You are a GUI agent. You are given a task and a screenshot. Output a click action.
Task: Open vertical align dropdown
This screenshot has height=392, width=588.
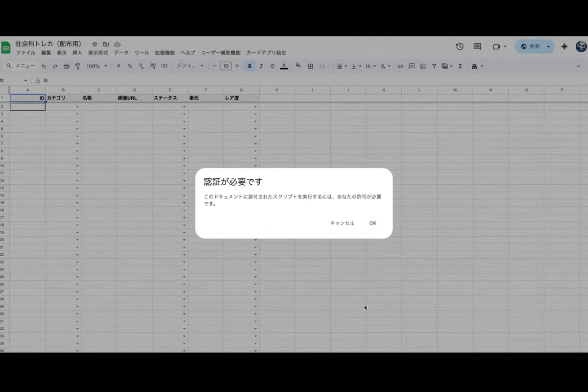pyautogui.click(x=357, y=66)
